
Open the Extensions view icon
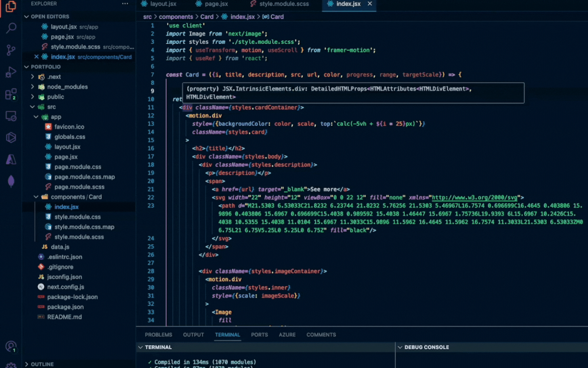tap(11, 94)
